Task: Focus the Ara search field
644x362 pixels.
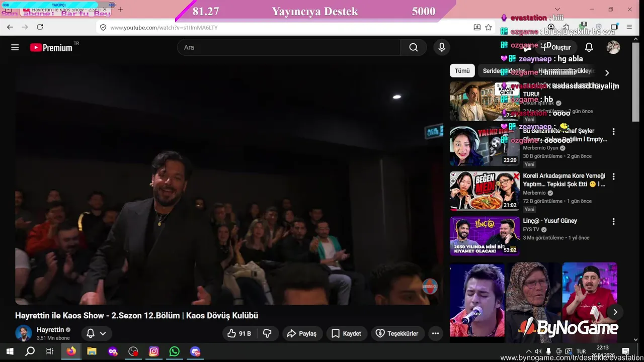Action: [x=289, y=47]
